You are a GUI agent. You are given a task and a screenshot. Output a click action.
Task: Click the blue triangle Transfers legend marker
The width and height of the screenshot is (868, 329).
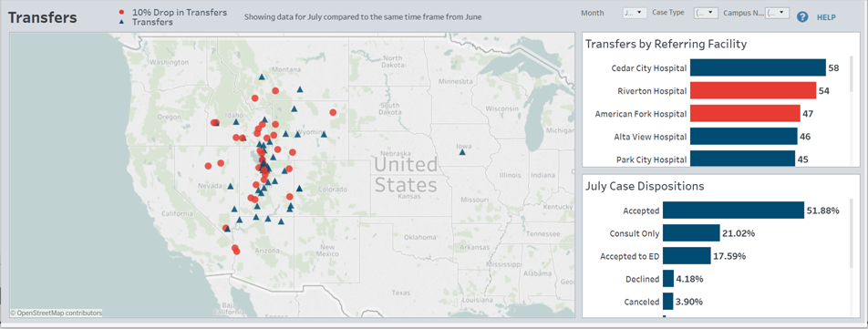point(121,23)
